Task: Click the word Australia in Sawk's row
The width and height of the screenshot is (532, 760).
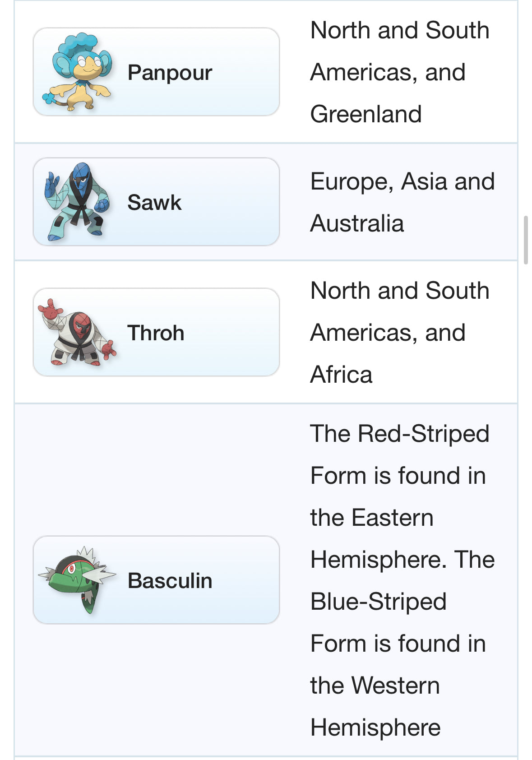Action: pyautogui.click(x=357, y=223)
